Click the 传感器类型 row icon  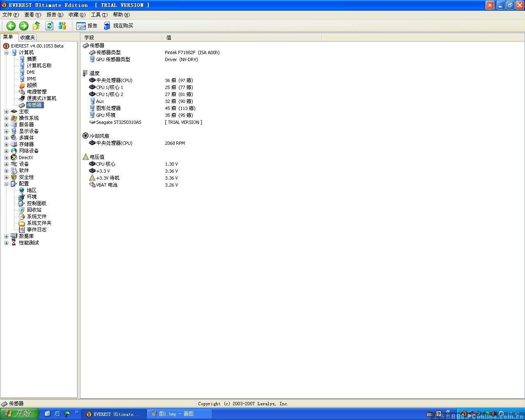click(92, 52)
